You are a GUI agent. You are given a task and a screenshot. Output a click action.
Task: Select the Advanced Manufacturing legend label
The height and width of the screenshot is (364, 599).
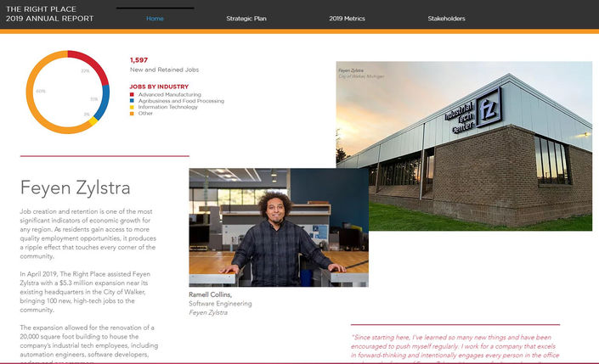170,95
